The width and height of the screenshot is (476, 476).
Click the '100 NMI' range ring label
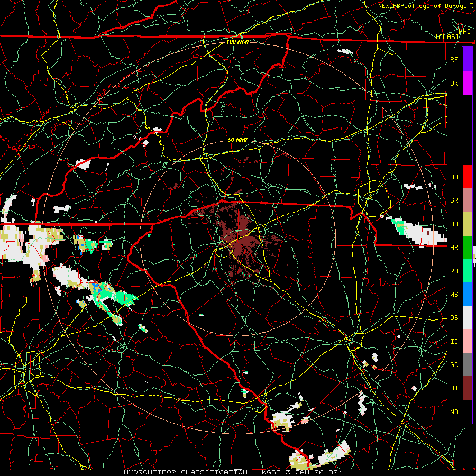point(237,42)
